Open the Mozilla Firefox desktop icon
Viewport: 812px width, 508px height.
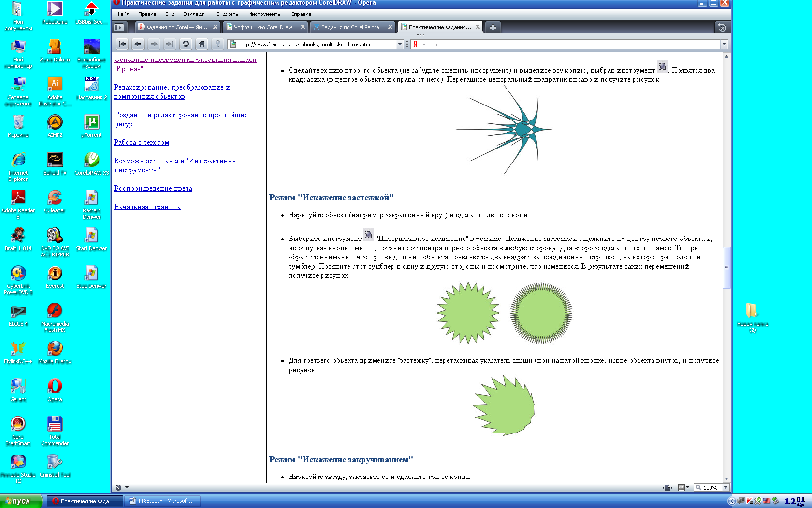tap(55, 353)
